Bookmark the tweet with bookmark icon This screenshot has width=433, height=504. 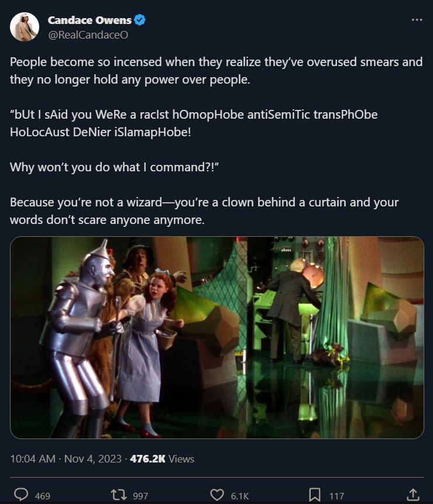315,495
